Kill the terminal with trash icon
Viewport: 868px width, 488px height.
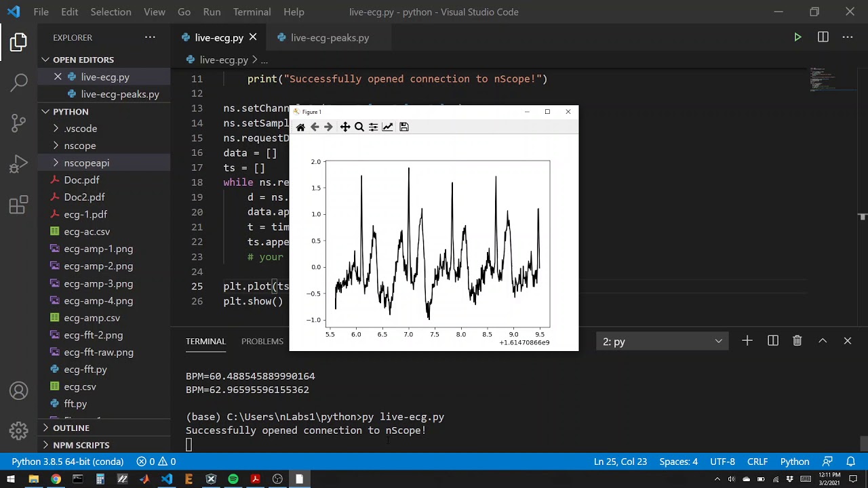click(797, 341)
